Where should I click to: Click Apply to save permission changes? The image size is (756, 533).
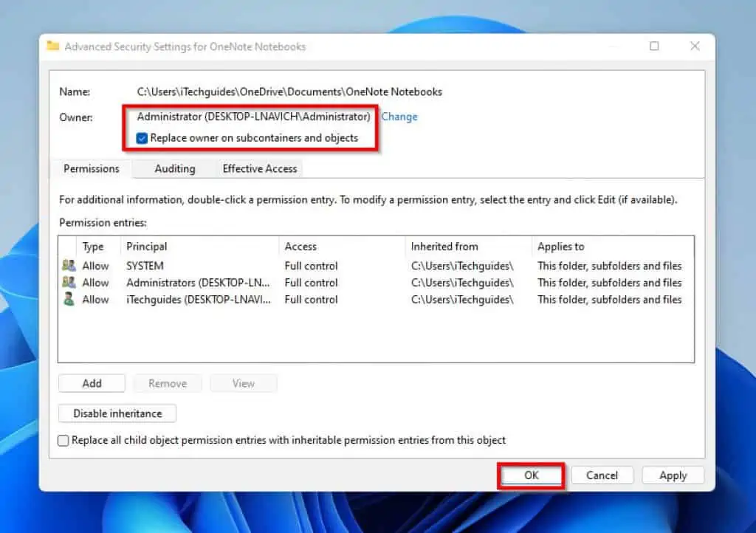pos(673,475)
